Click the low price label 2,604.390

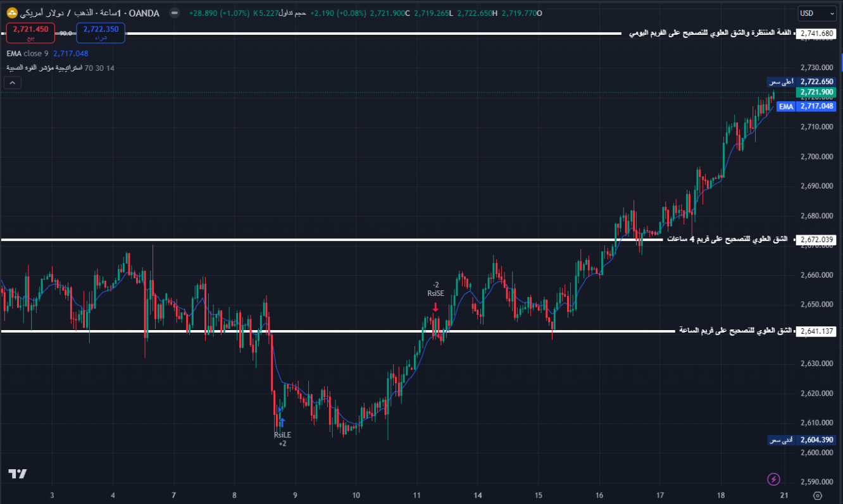pos(816,439)
